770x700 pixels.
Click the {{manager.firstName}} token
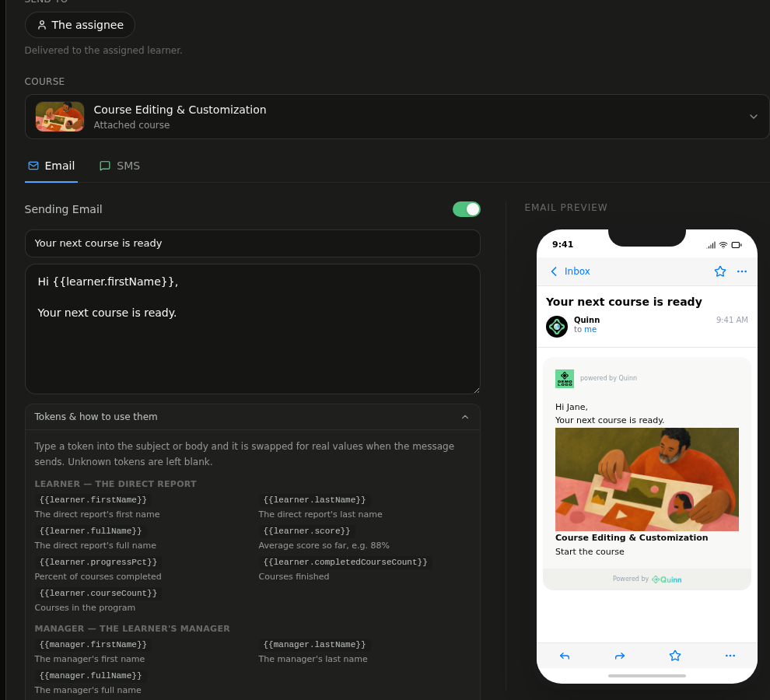point(93,645)
